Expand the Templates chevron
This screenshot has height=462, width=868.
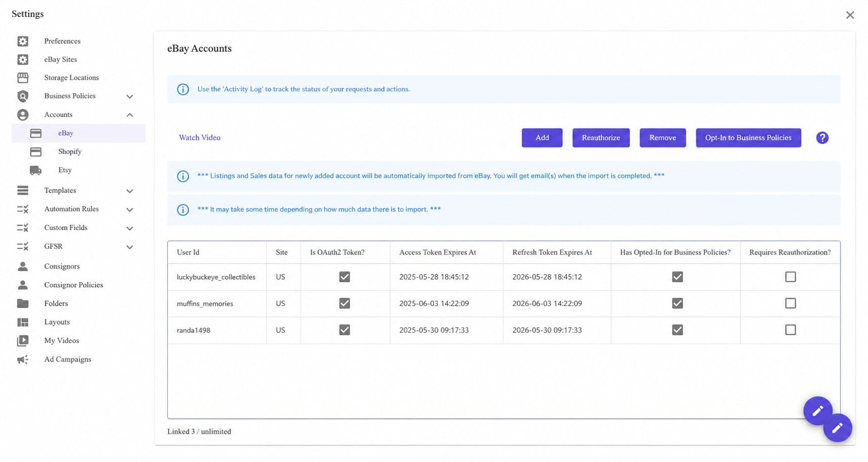tap(130, 191)
